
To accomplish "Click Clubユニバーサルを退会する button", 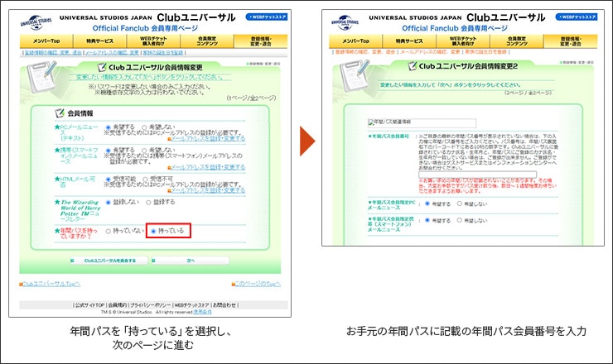I will (x=109, y=261).
